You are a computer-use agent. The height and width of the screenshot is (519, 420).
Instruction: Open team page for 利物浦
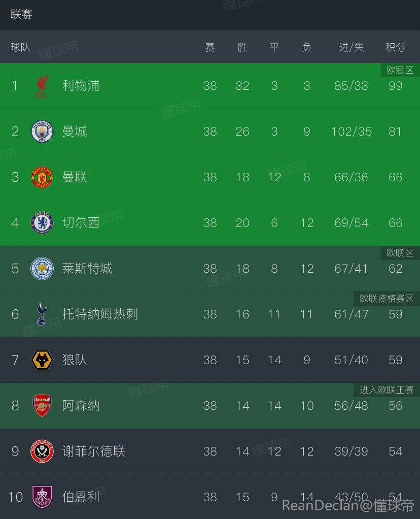[81, 86]
